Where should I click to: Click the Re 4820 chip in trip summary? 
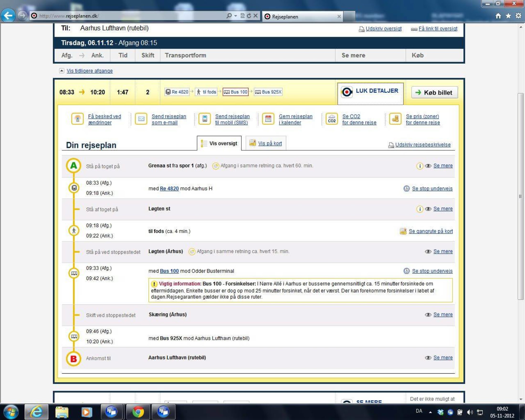pos(177,92)
